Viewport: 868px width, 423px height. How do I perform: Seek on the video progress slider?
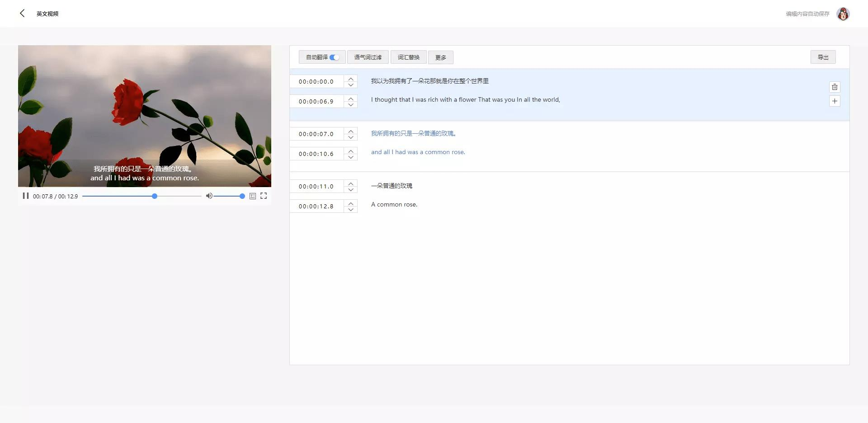[x=142, y=196]
